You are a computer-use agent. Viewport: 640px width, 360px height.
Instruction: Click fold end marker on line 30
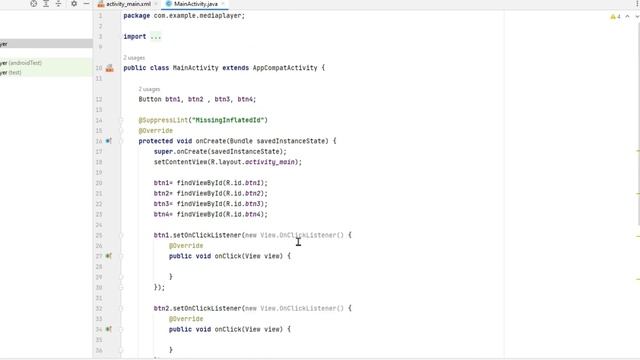(121, 287)
